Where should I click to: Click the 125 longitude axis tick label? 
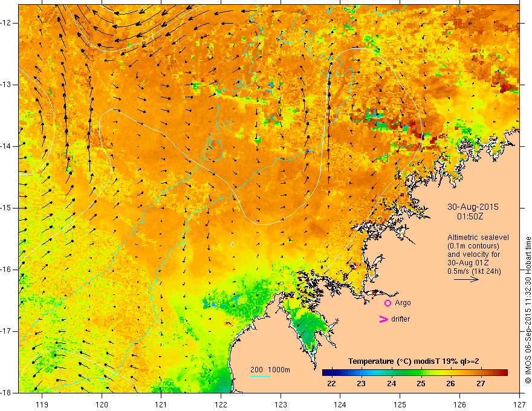(400, 404)
